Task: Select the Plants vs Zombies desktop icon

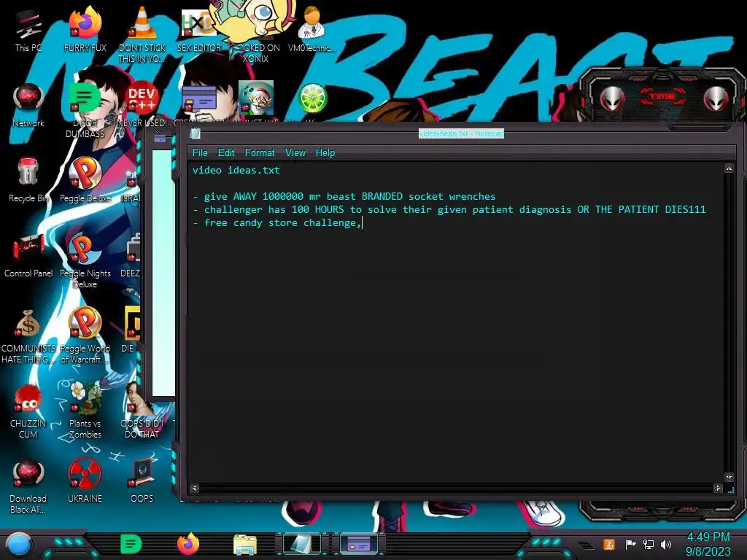Action: [85, 411]
